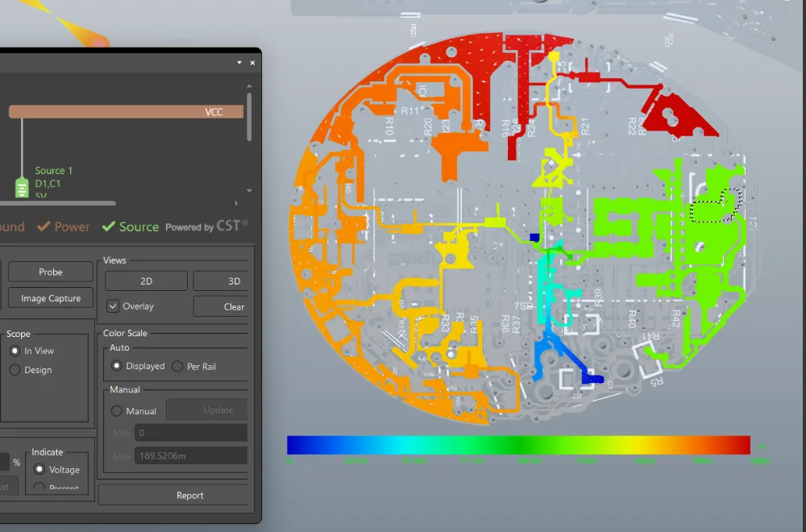
Task: Switch to the 2D view
Action: pyautogui.click(x=146, y=281)
